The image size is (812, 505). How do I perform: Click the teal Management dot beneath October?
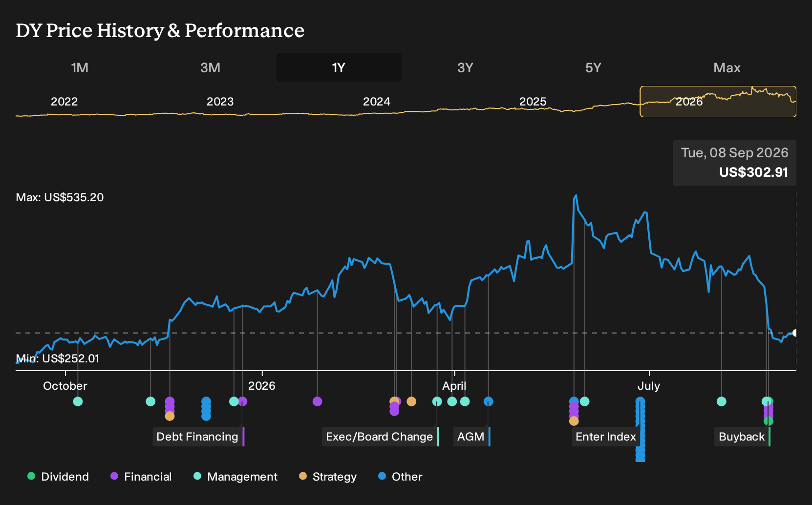point(78,401)
